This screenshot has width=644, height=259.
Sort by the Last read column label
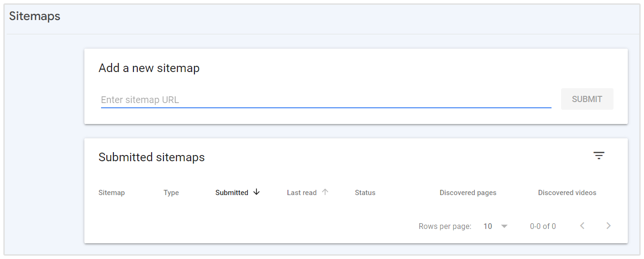click(302, 193)
